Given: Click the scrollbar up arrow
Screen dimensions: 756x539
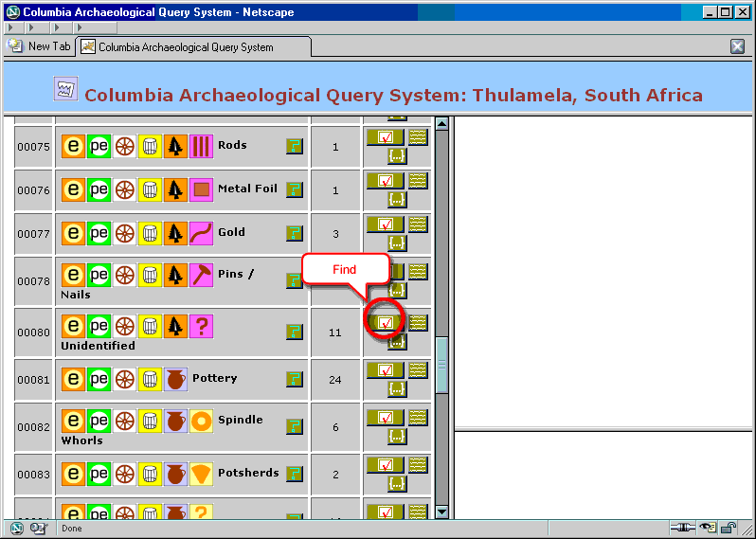Looking at the screenshot, I should (x=441, y=123).
